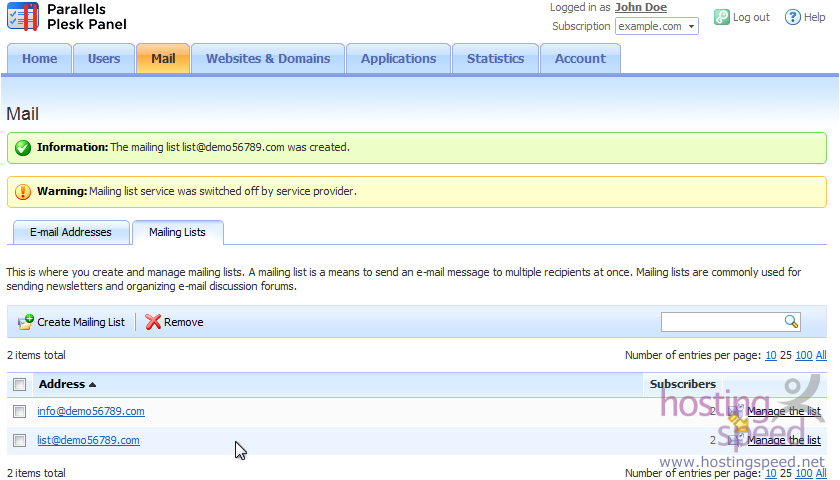This screenshot has height=480, width=840.
Task: Check the list@demo56789.com row checkbox
Action: pyautogui.click(x=19, y=440)
